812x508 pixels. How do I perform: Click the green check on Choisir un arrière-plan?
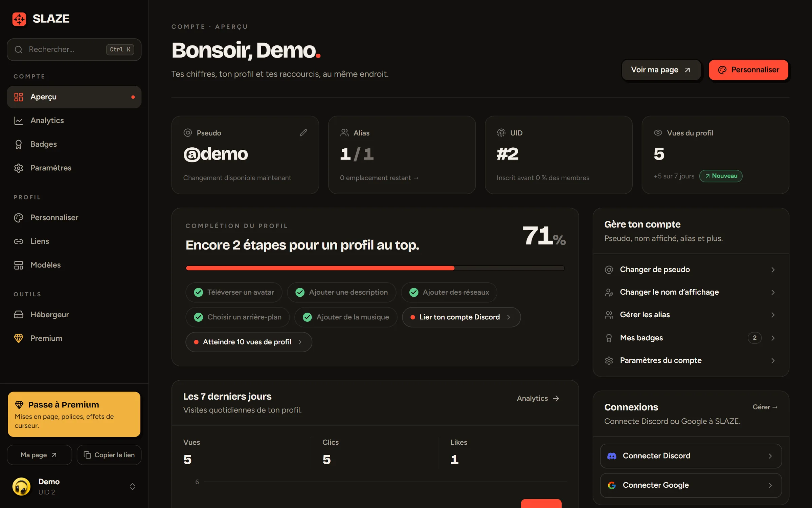(x=199, y=317)
